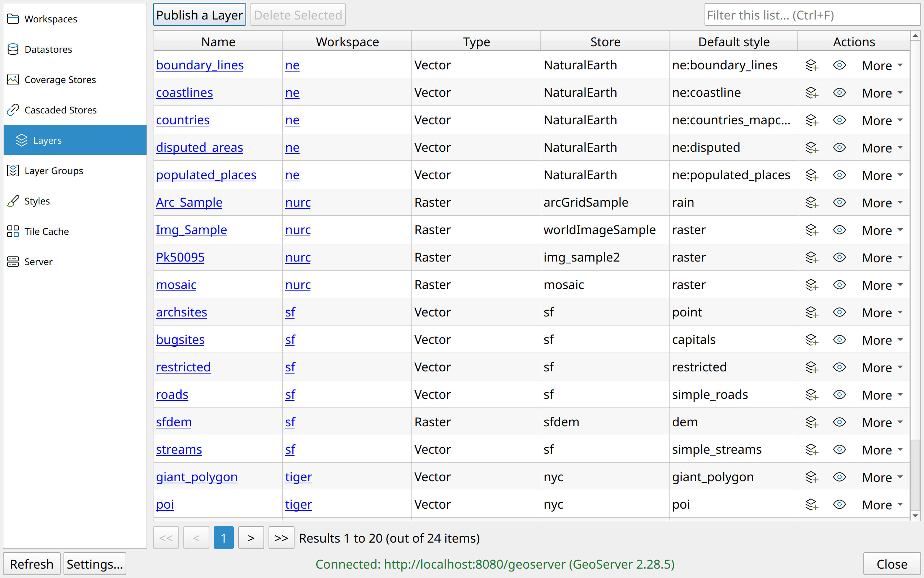Open the Settings... dialog
This screenshot has width=924, height=578.
[95, 564]
